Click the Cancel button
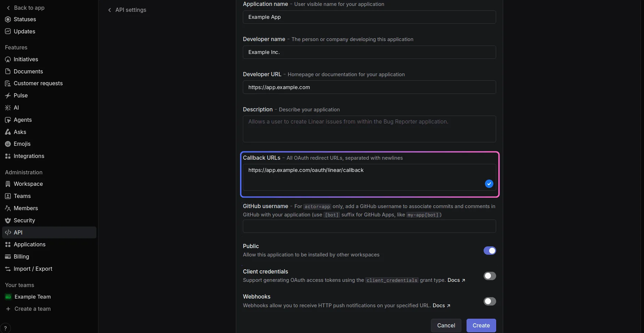The width and height of the screenshot is (644, 333). click(x=446, y=325)
